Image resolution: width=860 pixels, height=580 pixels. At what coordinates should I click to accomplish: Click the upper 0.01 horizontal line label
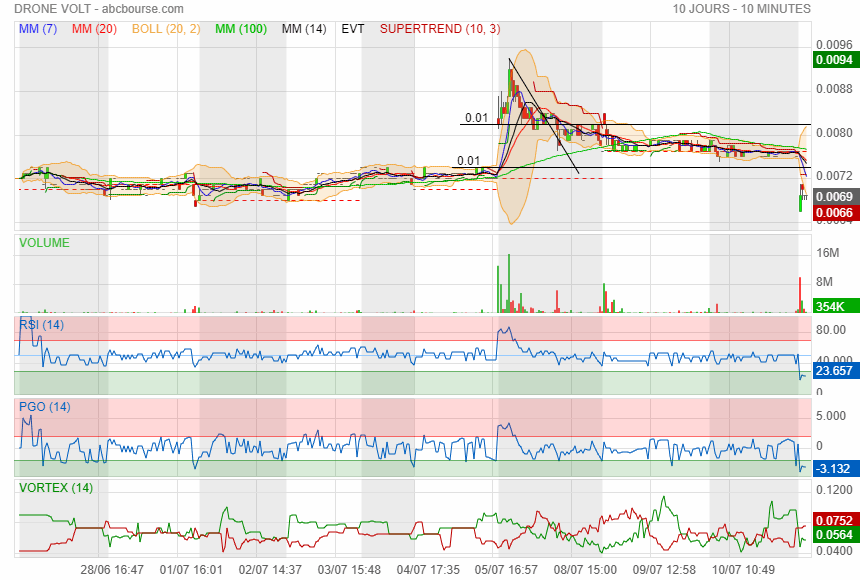pos(476,117)
